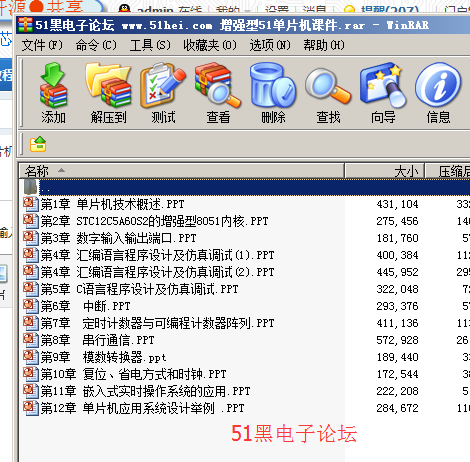Sort files by the 大小 column header
This screenshot has height=462, width=470.
385,171
